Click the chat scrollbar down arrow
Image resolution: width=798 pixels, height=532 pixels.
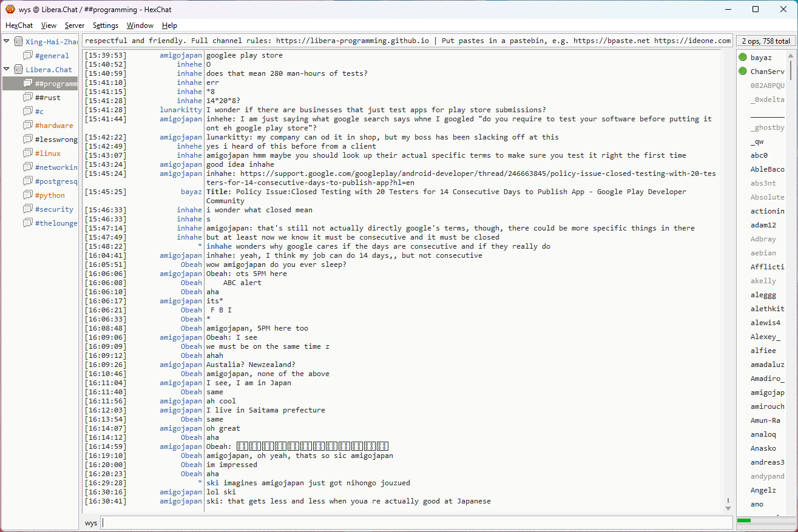tap(728, 508)
